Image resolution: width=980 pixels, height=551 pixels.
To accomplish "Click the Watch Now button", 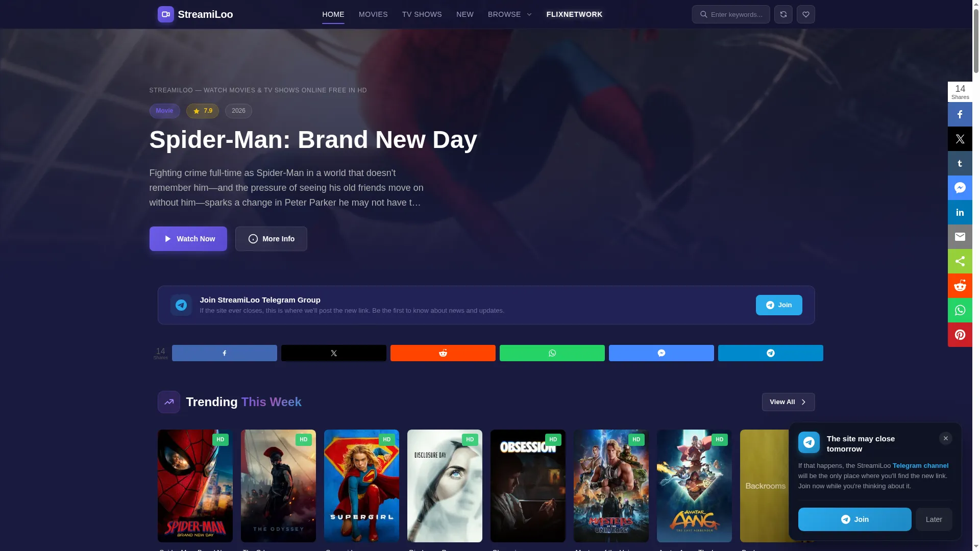I will (188, 239).
